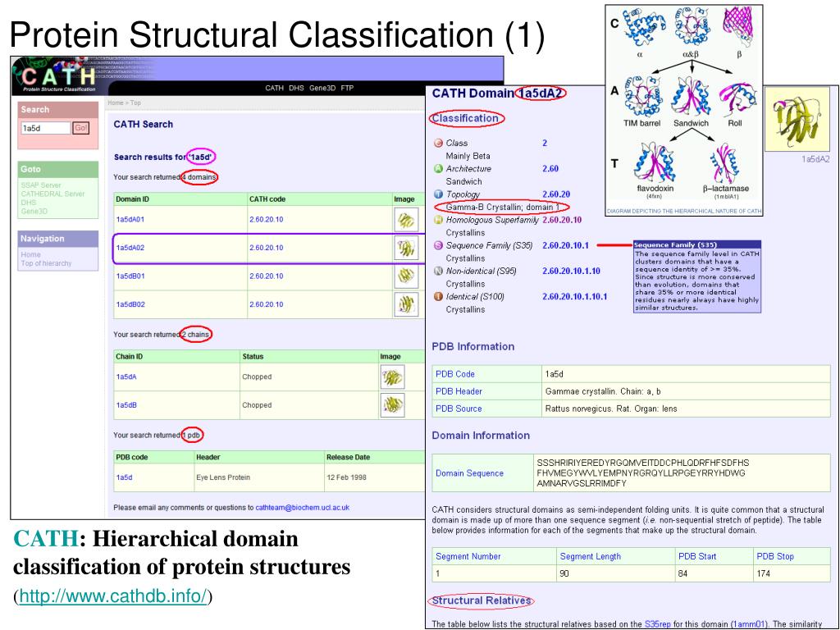Open chain ID link 1a5dA

126,377
